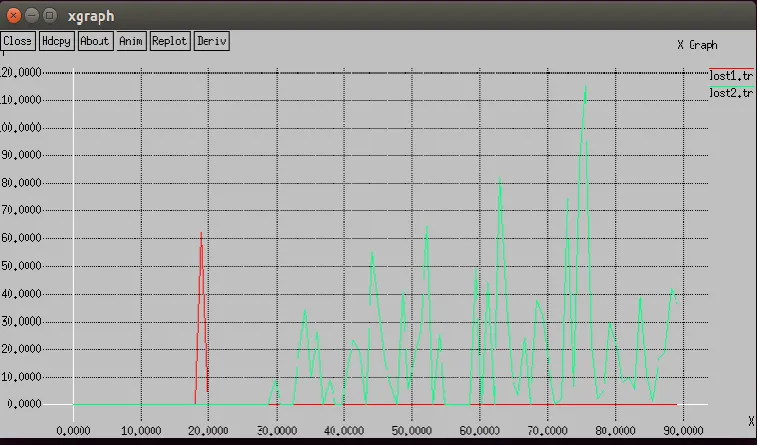Open the About button
Image resolution: width=759 pixels, height=446 pixels.
click(95, 41)
